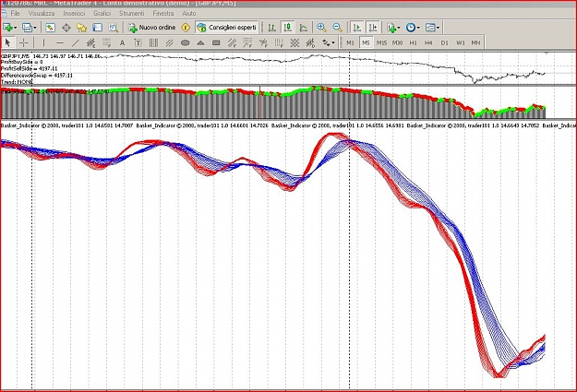Switch timeframe to W1

(x=461, y=43)
